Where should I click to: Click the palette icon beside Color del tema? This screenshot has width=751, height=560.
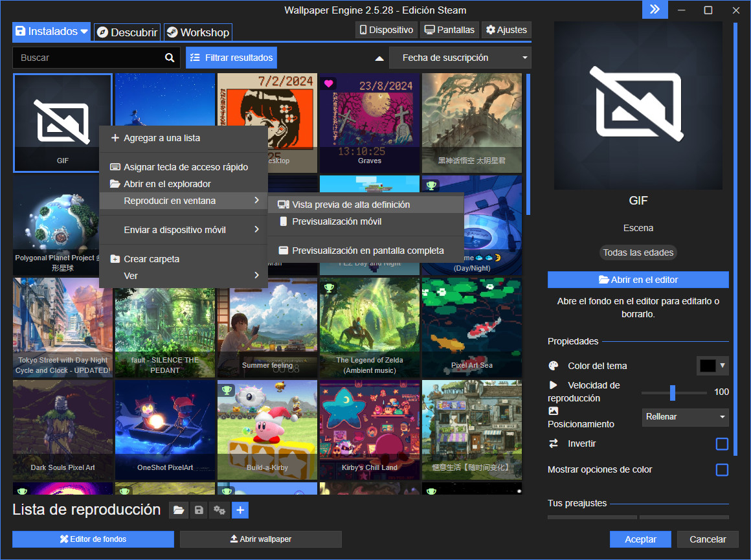(x=553, y=366)
